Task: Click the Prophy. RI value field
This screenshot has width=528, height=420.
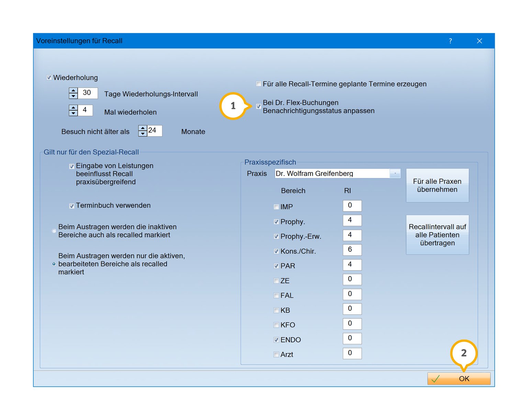Action: pyautogui.click(x=352, y=220)
